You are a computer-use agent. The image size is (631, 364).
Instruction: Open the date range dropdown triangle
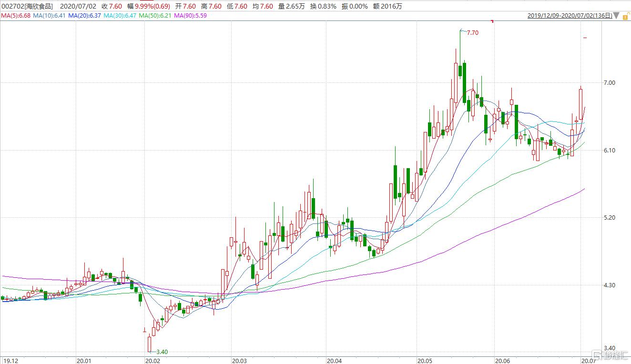[x=617, y=16]
